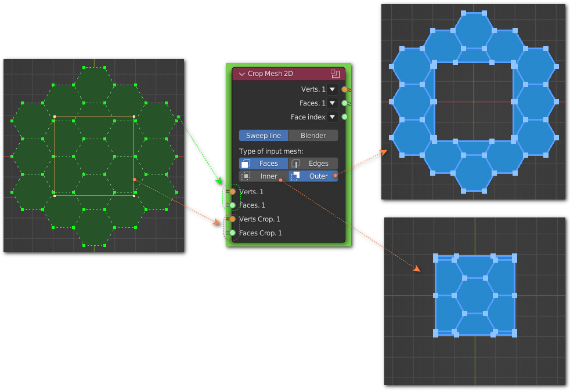Click the Faces Crop. 1 input socket
Viewport: 570px width, 392px height.
[x=233, y=233]
